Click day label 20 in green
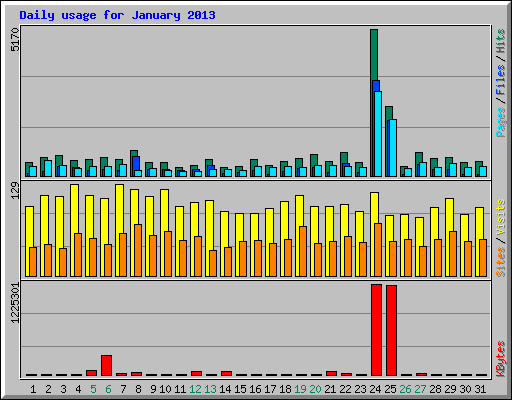This screenshot has height=400, width=512. pyautogui.click(x=315, y=389)
